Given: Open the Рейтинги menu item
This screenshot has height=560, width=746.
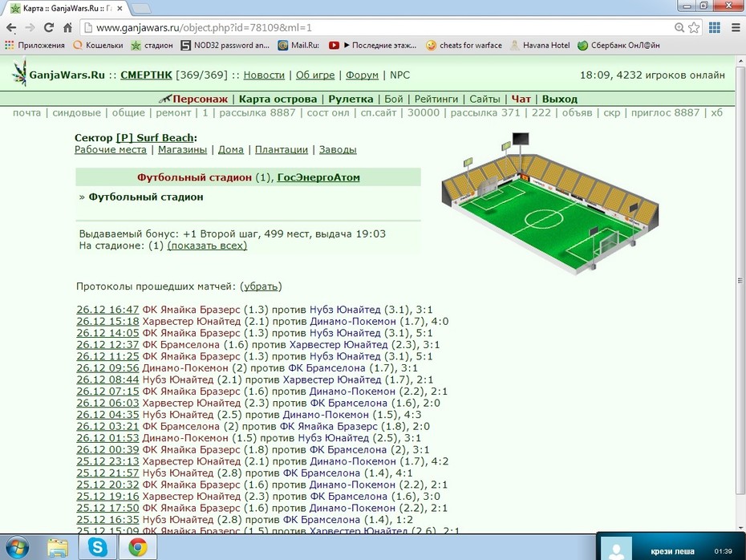Looking at the screenshot, I should tap(436, 99).
